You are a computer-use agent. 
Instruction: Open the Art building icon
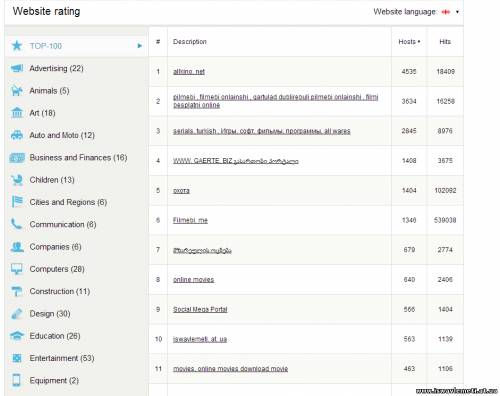click(17, 113)
